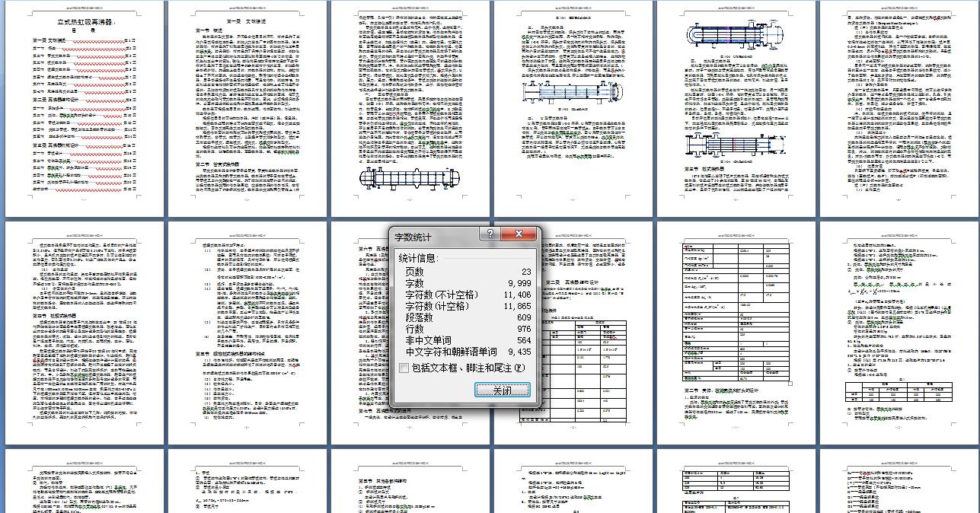Select the page with heading 第一章 文献综述

pyautogui.click(x=248, y=109)
